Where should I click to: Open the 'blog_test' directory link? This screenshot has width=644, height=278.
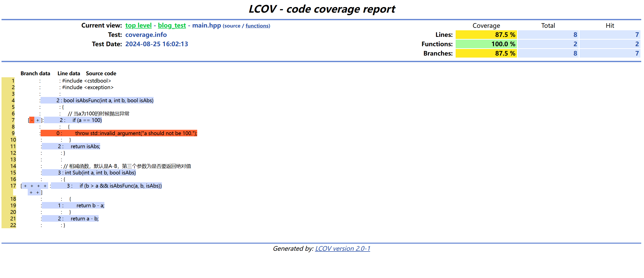pyautogui.click(x=172, y=26)
